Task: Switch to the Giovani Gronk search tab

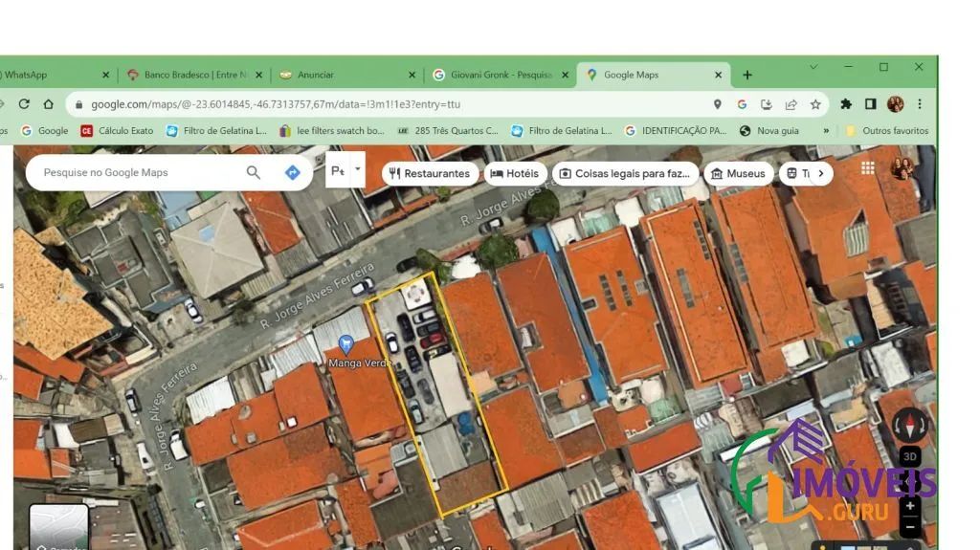Action: pyautogui.click(x=500, y=75)
